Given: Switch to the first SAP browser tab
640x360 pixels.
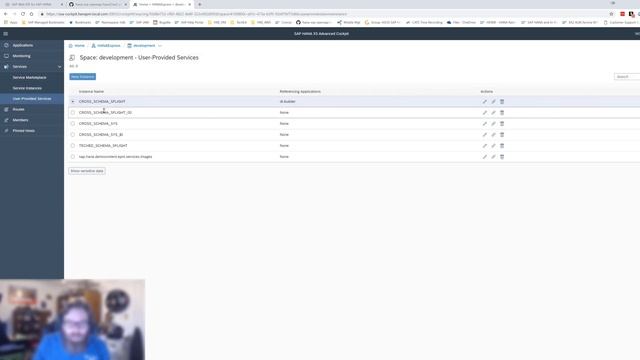Looking at the screenshot, I should point(33,4).
